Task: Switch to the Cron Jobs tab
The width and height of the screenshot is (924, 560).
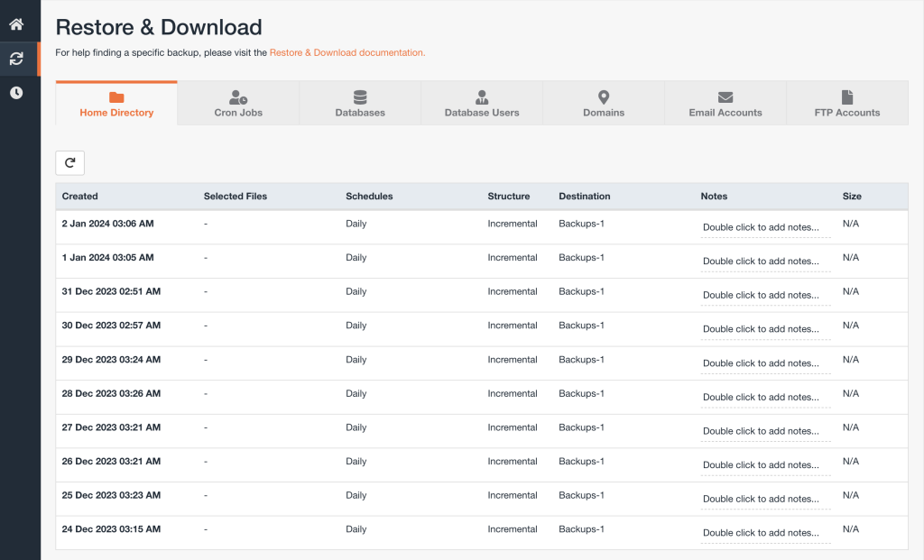Action: pyautogui.click(x=238, y=104)
